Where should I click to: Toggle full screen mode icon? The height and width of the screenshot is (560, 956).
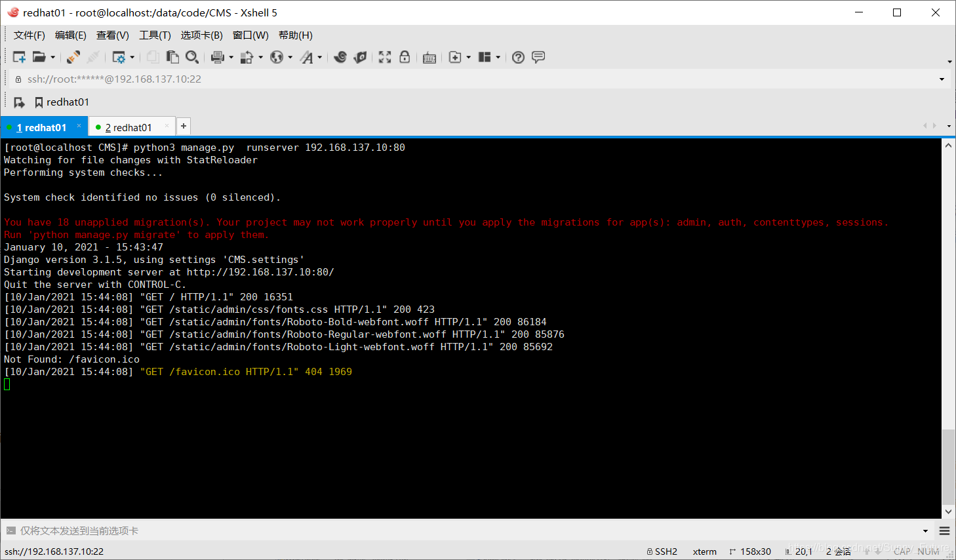pyautogui.click(x=385, y=57)
